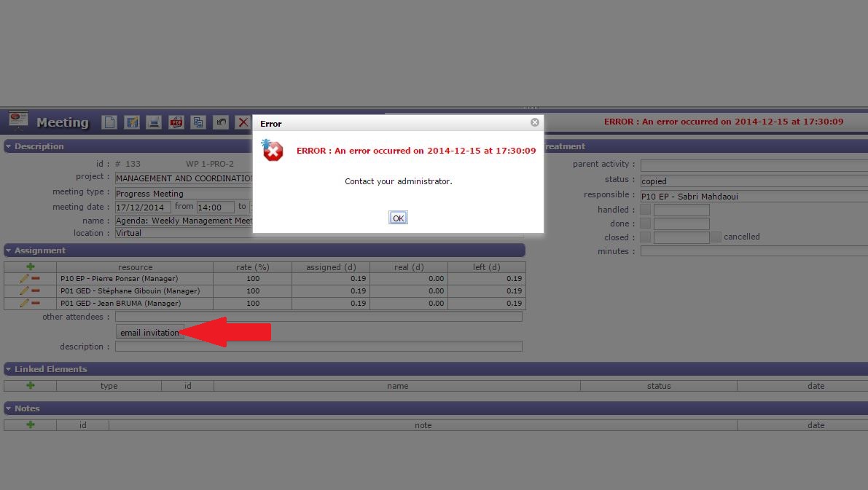Click the WP 1-PRO-2 reference text
The image size is (868, 490).
click(x=210, y=164)
